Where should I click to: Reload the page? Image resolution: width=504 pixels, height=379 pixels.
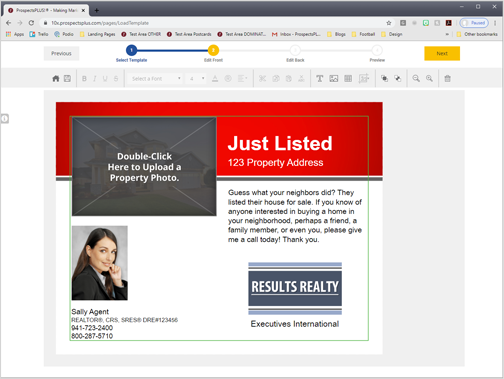pyautogui.click(x=31, y=23)
